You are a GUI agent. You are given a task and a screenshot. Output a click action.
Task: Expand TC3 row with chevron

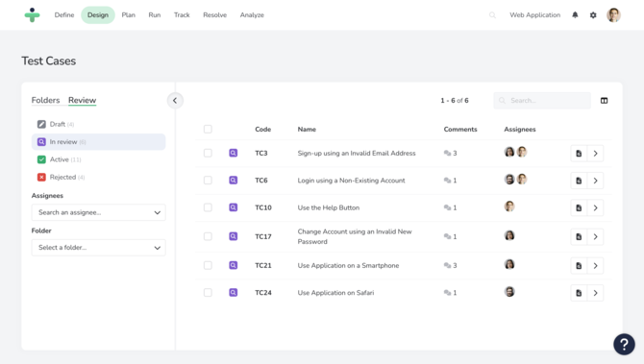point(595,154)
